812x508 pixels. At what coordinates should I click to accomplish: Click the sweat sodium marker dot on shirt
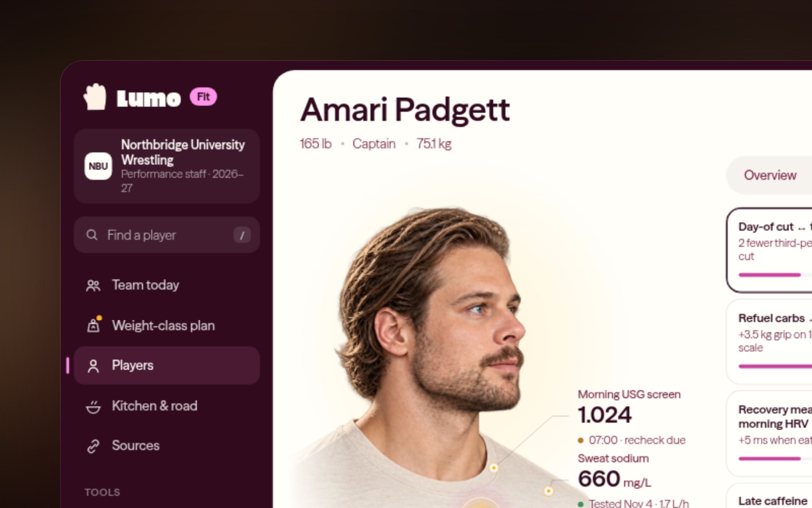point(549,491)
